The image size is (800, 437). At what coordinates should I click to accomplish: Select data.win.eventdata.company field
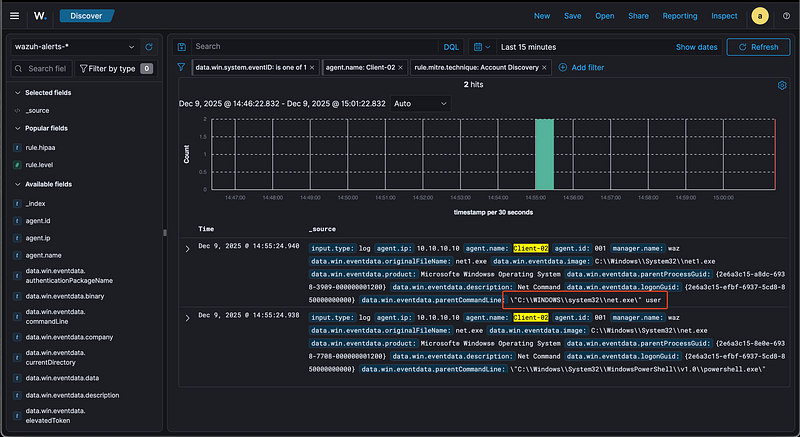coord(69,337)
